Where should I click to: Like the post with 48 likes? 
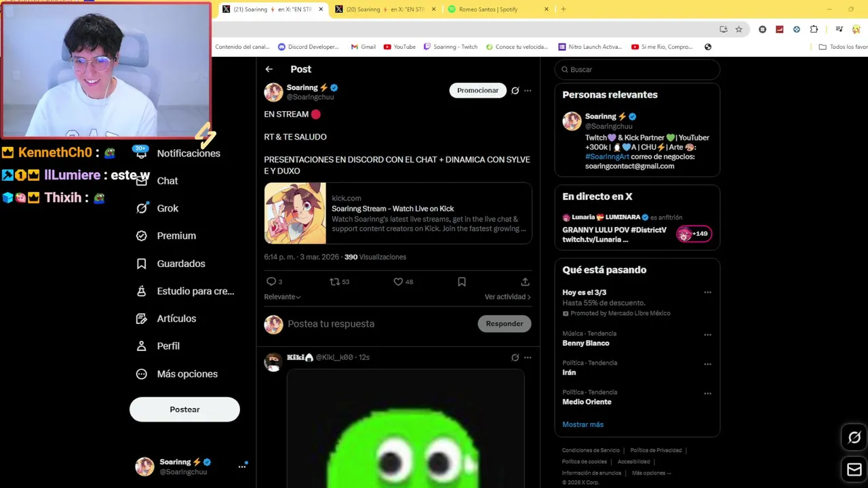(398, 281)
